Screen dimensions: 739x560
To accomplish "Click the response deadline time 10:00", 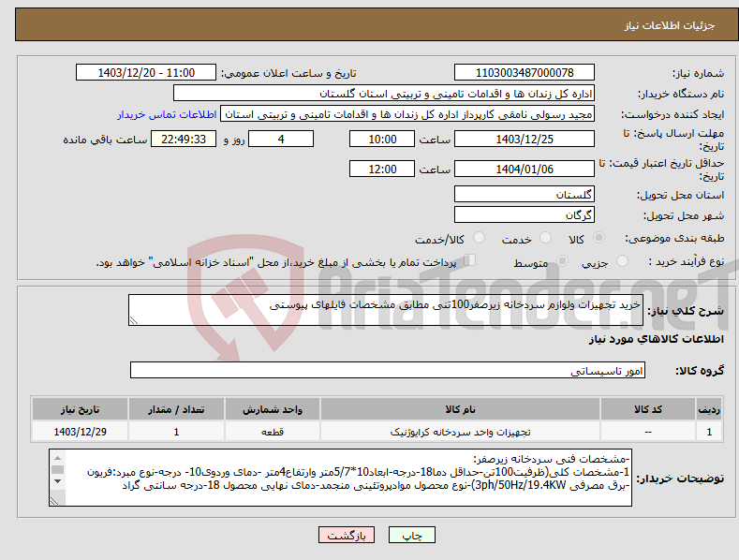I will (382, 139).
